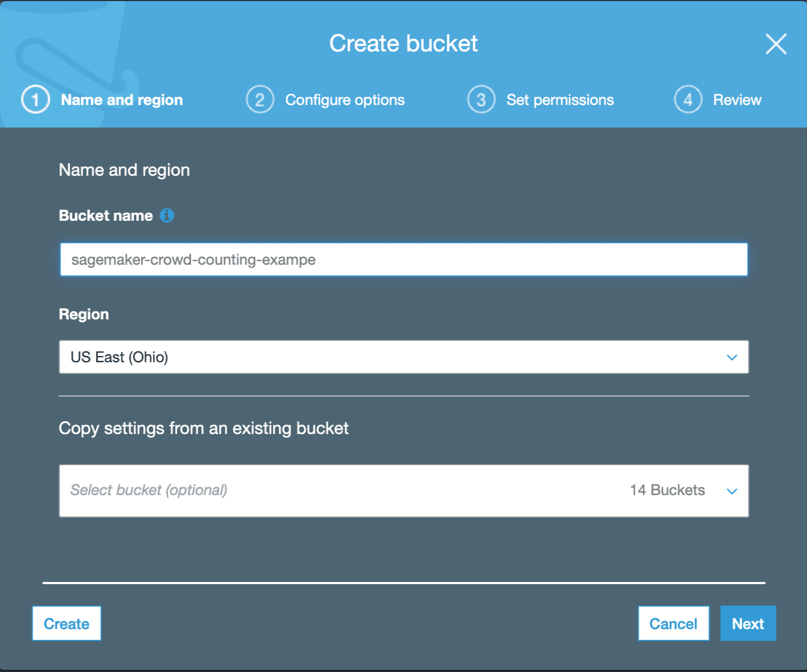The height and width of the screenshot is (672, 807).
Task: Click the step 4 circle icon
Action: point(688,100)
